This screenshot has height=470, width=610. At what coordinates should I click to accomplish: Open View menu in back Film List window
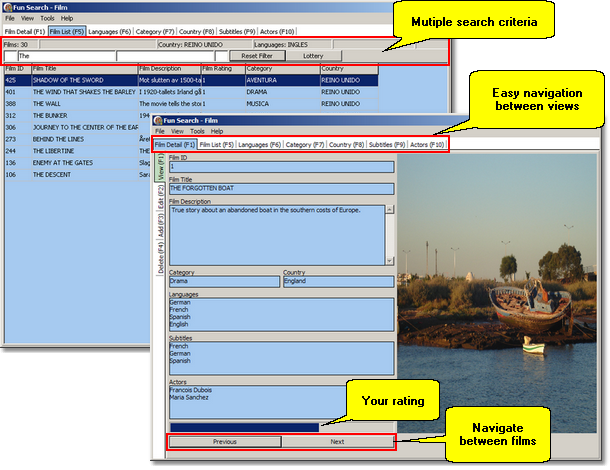point(27,18)
